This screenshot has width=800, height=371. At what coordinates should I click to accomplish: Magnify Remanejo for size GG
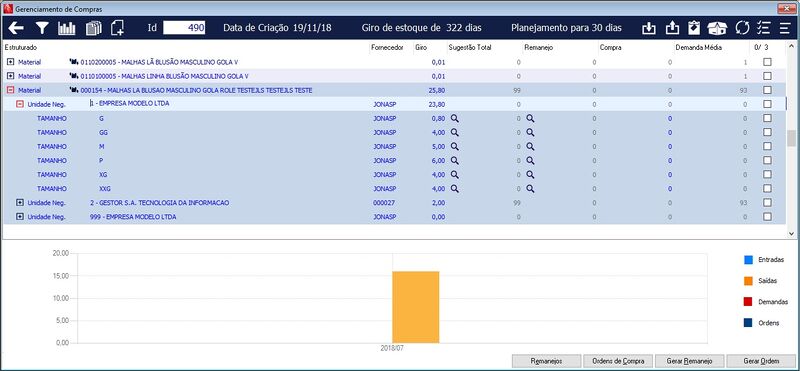(531, 132)
